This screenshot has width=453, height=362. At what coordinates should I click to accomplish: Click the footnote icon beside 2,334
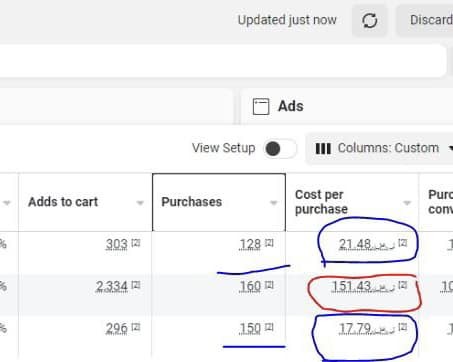136,285
